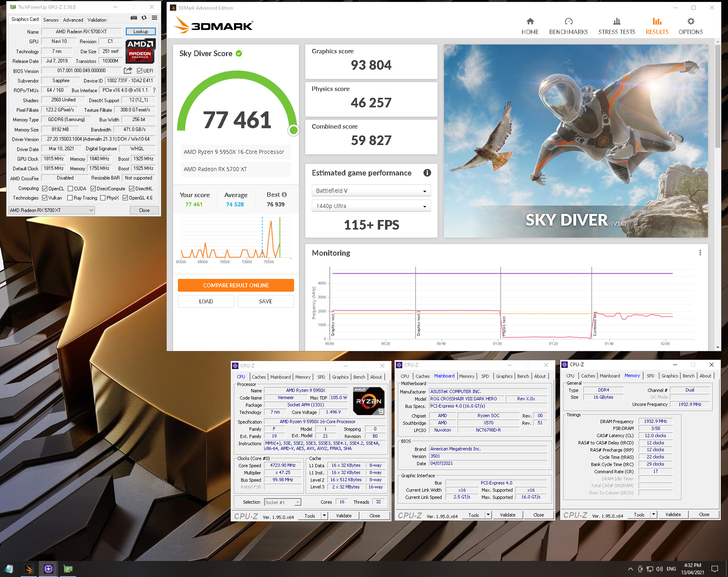Switch to the 3DMark taskbar icon

29,569
